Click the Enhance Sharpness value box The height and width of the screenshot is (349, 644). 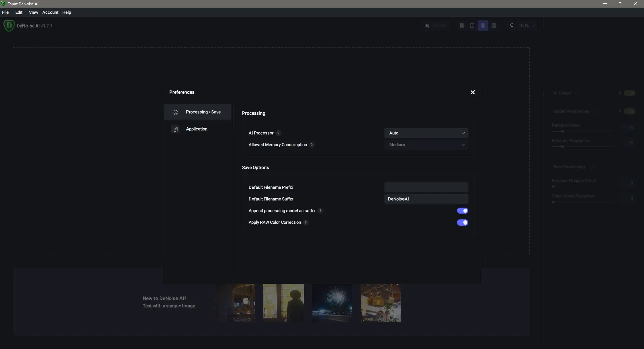click(x=628, y=143)
